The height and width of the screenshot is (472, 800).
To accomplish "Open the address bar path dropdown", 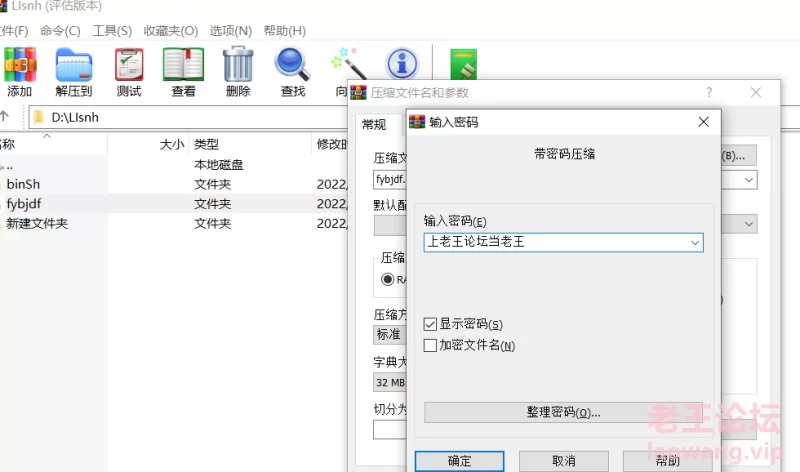I will tap(339, 117).
